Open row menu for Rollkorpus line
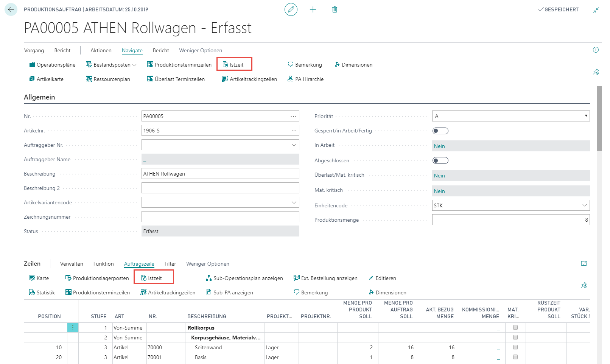The height and width of the screenshot is (364, 610). click(x=73, y=328)
